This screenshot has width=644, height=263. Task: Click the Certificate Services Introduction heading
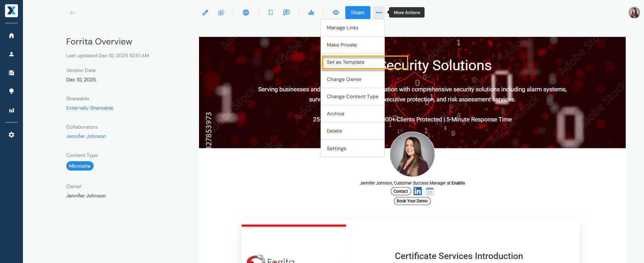tap(459, 256)
